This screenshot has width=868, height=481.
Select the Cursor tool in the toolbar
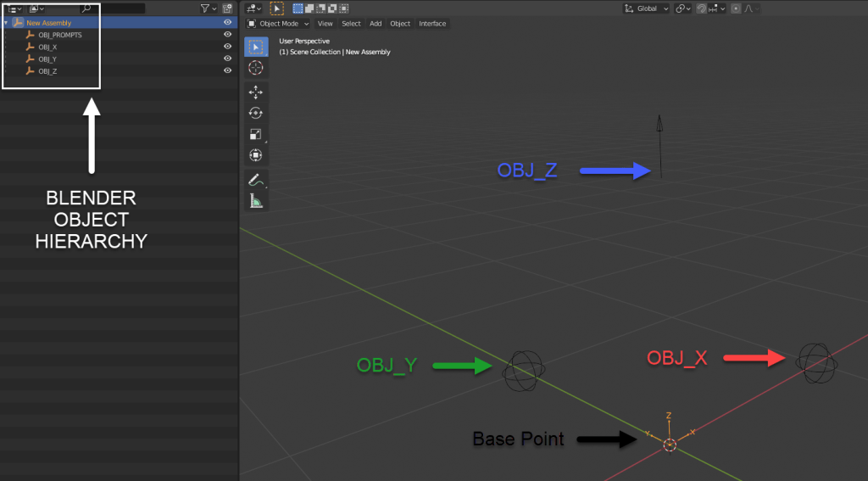[x=255, y=67]
